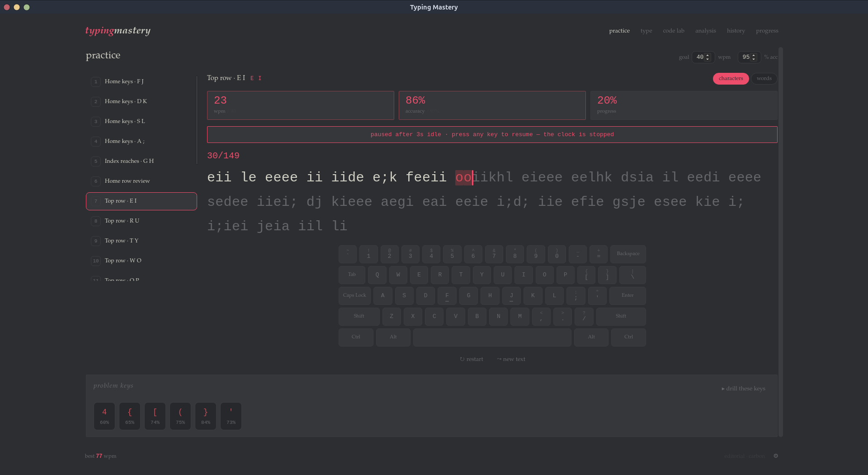The height and width of the screenshot is (475, 868).
Task: Click the problem key tile for 4
Action: click(104, 416)
